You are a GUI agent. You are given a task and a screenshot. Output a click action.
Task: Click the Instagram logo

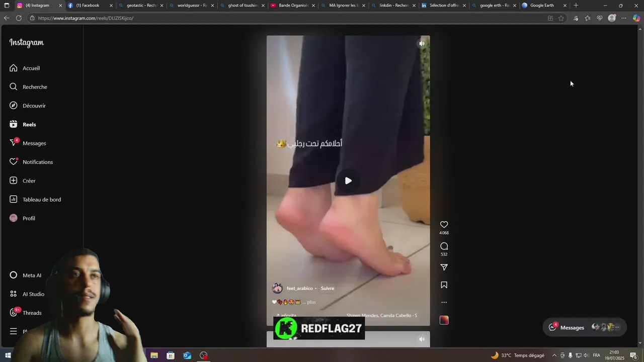(x=27, y=43)
